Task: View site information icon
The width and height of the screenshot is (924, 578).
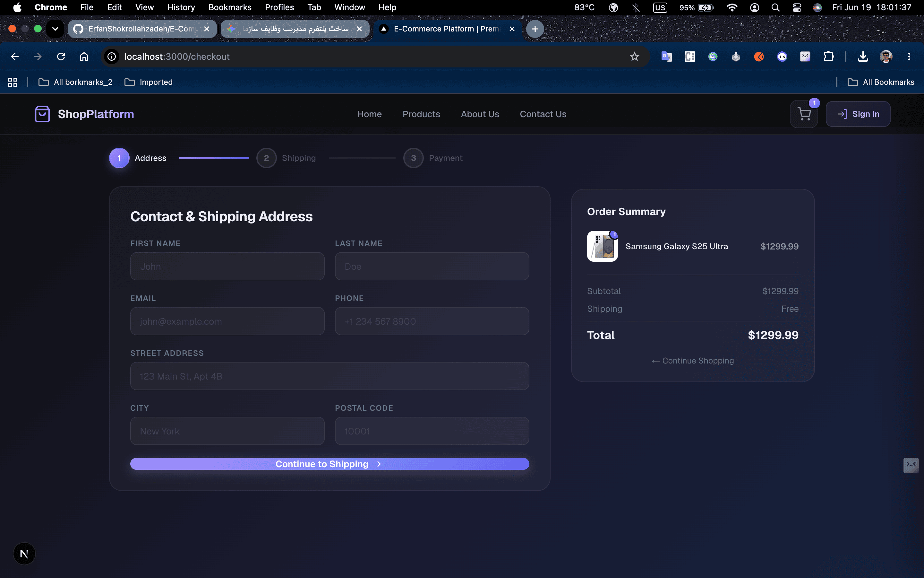Action: [x=112, y=57]
